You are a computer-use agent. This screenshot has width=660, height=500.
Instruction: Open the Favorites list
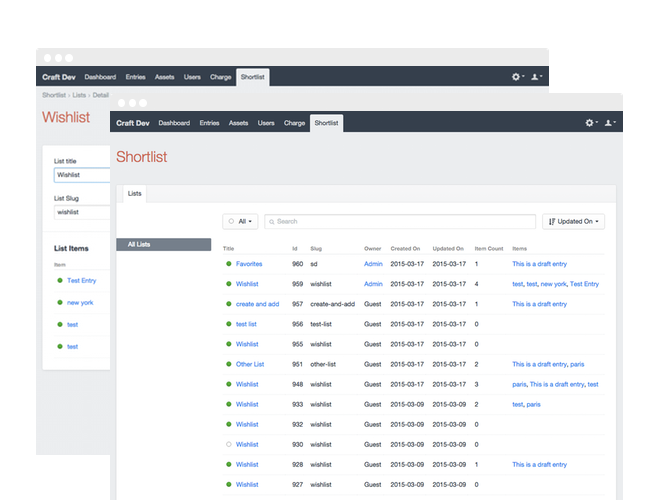[249, 264]
